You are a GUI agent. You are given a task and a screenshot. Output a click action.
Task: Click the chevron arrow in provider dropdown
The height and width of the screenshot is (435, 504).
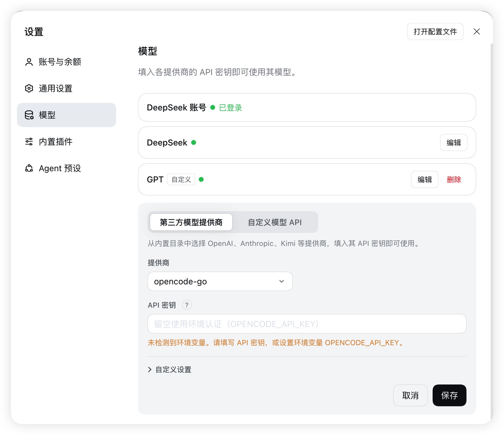(x=282, y=281)
